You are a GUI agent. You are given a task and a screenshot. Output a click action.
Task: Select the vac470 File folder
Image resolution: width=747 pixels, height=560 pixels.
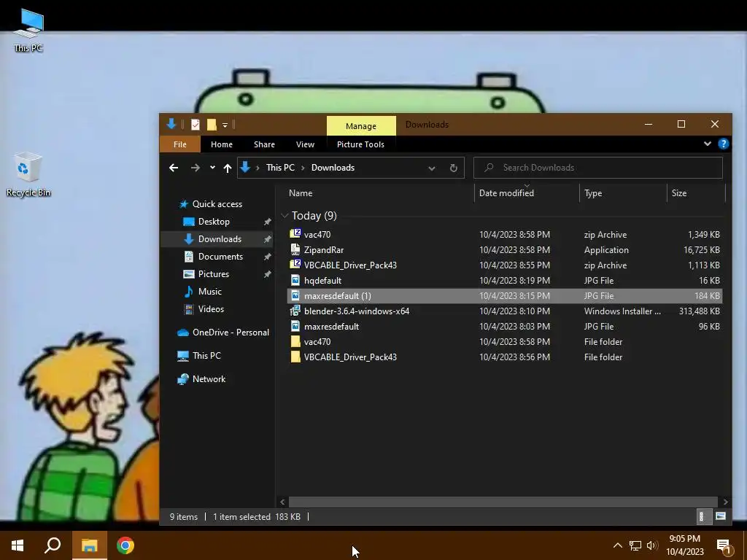[x=505, y=341]
